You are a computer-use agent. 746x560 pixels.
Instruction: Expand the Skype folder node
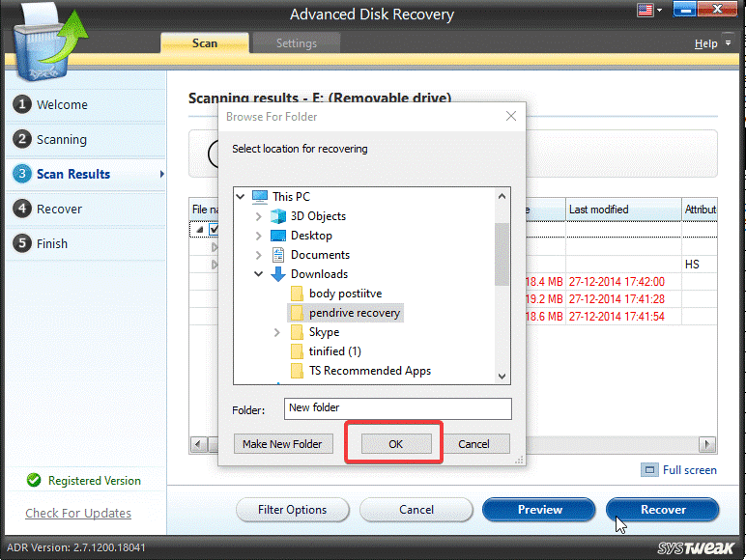click(x=277, y=332)
